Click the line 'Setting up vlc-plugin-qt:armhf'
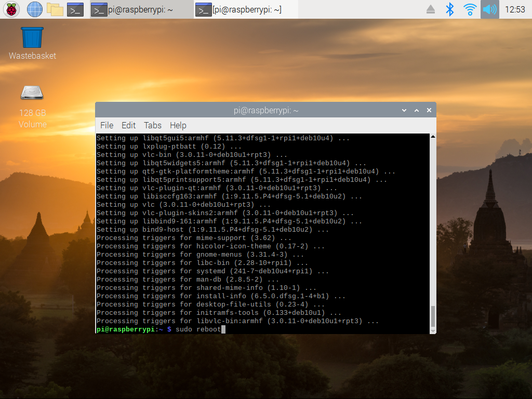This screenshot has width=532, height=399. (217, 188)
